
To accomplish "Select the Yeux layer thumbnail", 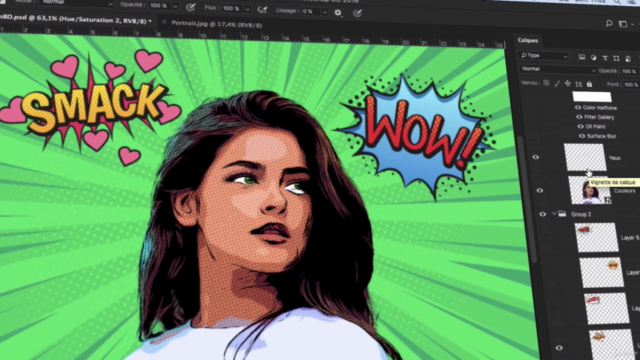I will click(585, 157).
